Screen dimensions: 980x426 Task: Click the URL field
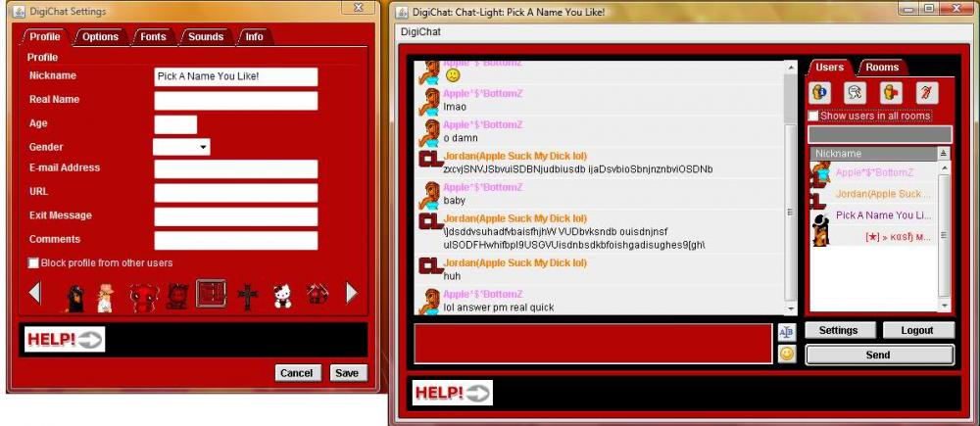[x=235, y=193]
